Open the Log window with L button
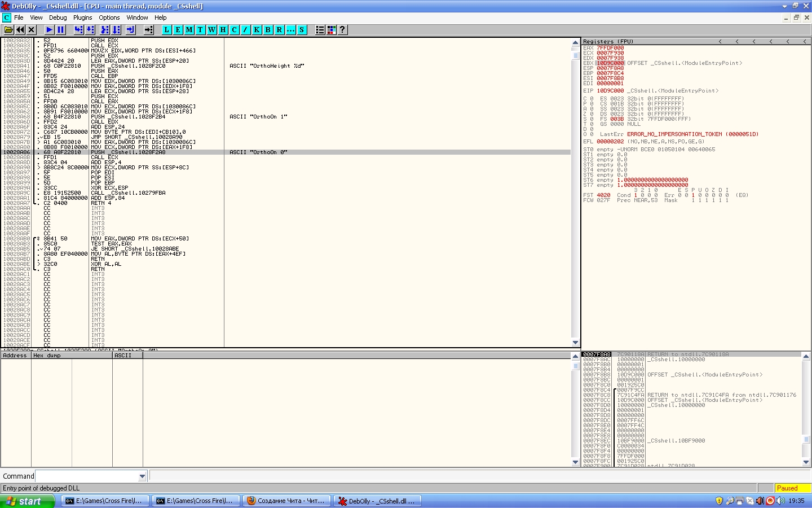The image size is (812, 508). [167, 30]
